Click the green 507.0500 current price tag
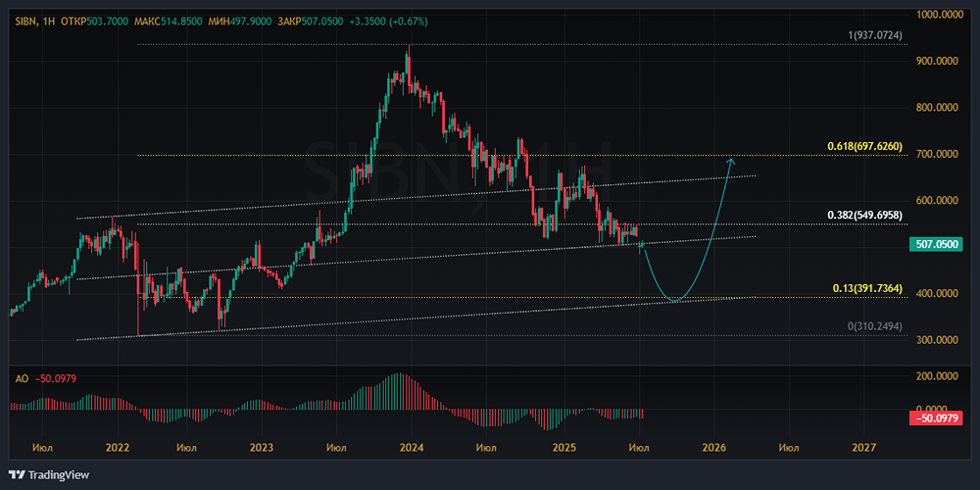Screen dimensions: 980x490 pos(936,244)
